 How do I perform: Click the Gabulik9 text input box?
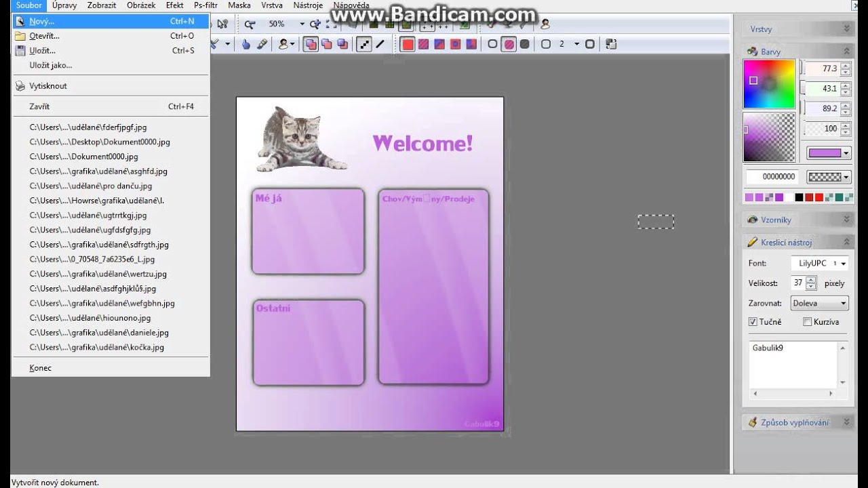pyautogui.click(x=793, y=365)
